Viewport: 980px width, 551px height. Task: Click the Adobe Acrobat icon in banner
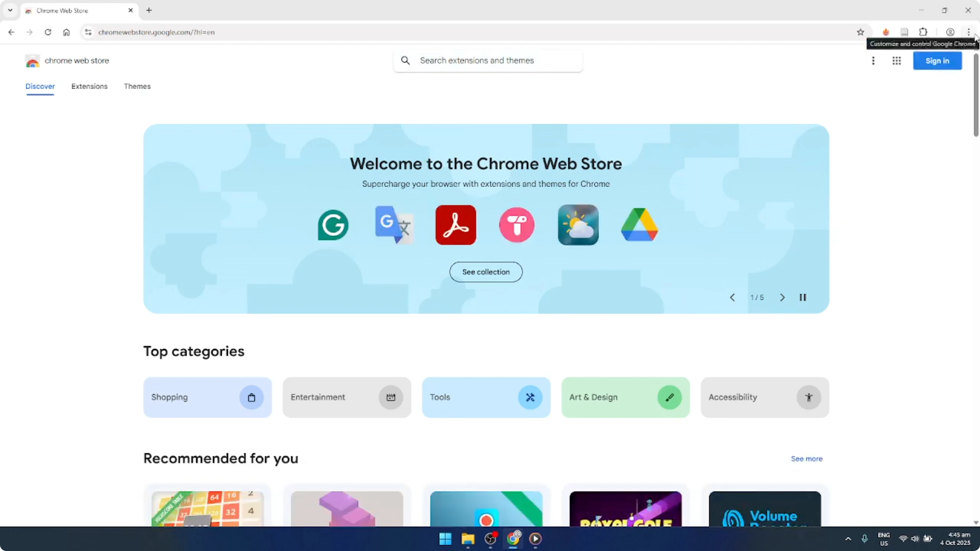point(456,225)
